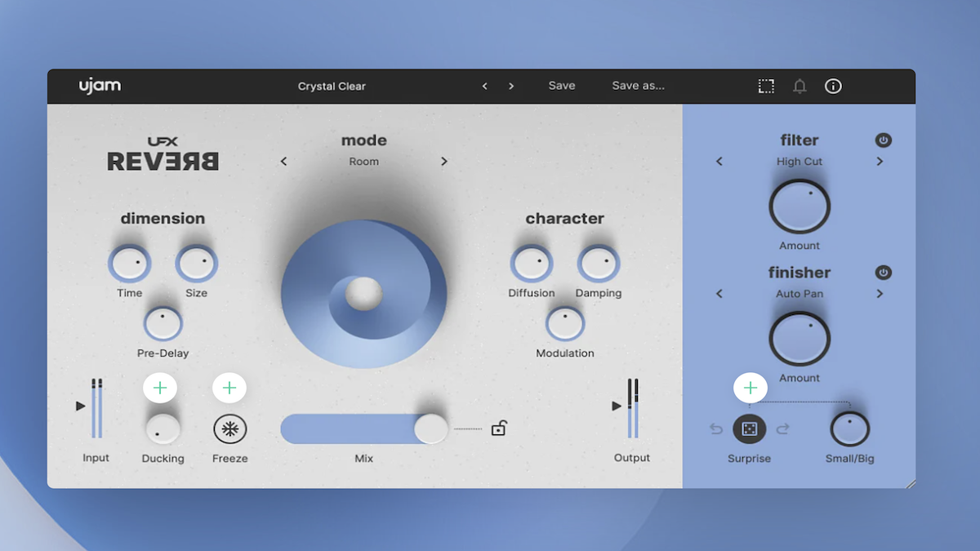Viewport: 980px width, 551px height.
Task: Open the High Cut filter selector
Action: tap(800, 162)
